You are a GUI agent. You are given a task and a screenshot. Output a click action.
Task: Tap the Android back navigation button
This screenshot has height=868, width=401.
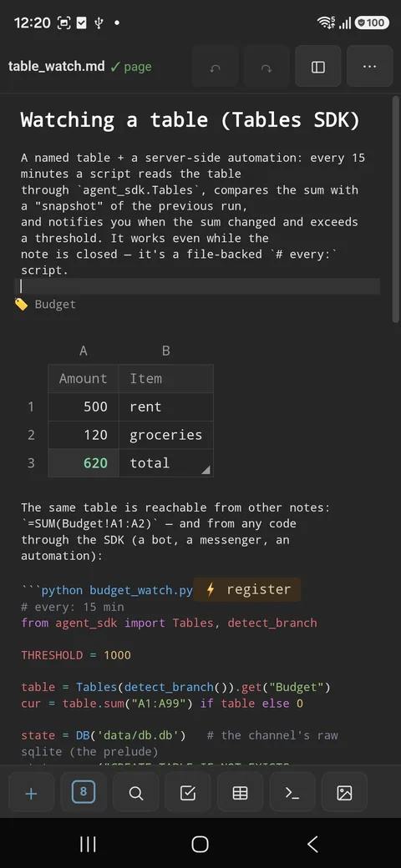[x=312, y=844]
